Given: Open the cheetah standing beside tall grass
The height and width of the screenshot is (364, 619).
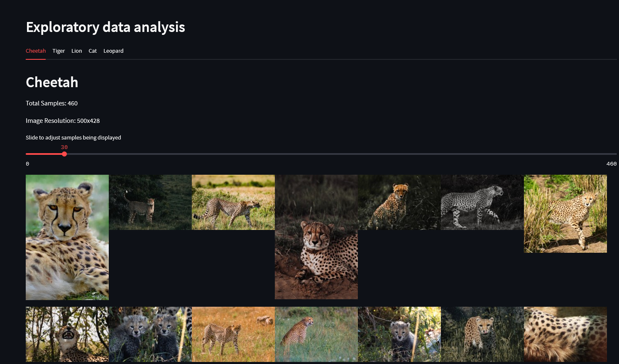Looking at the screenshot, I should [565, 214].
